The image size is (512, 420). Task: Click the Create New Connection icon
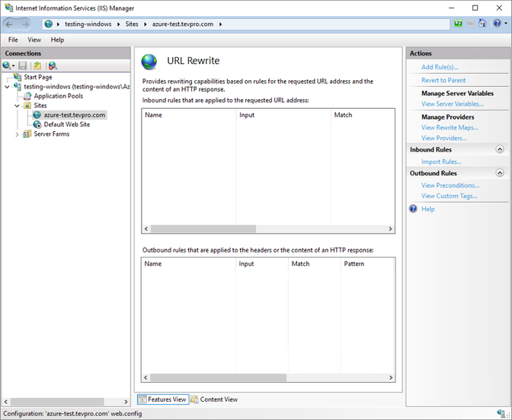[7, 66]
